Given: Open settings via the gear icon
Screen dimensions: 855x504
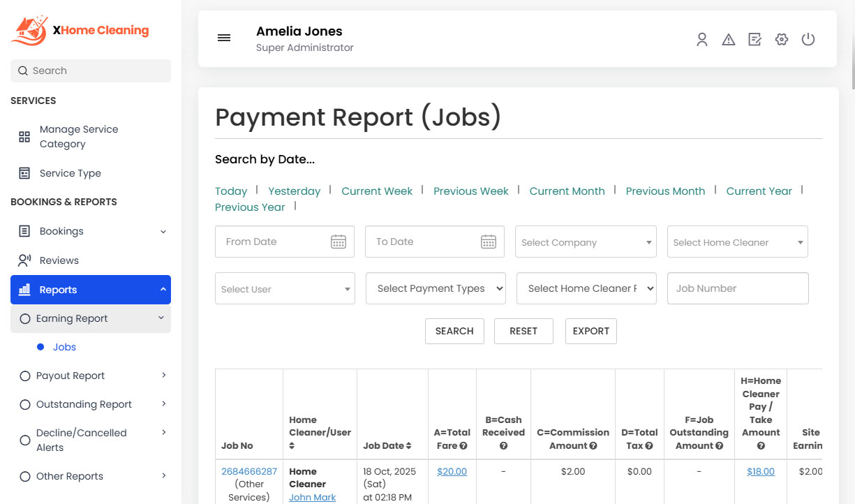Looking at the screenshot, I should (x=782, y=40).
